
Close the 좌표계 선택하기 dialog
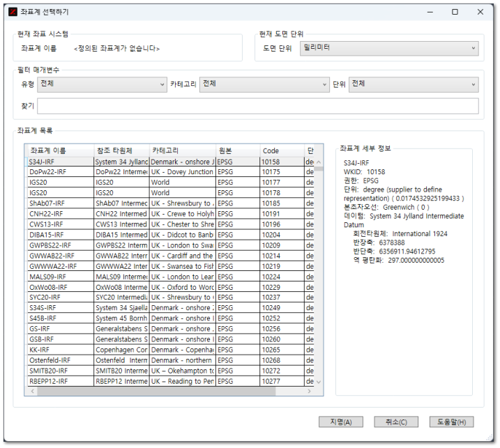point(480,12)
